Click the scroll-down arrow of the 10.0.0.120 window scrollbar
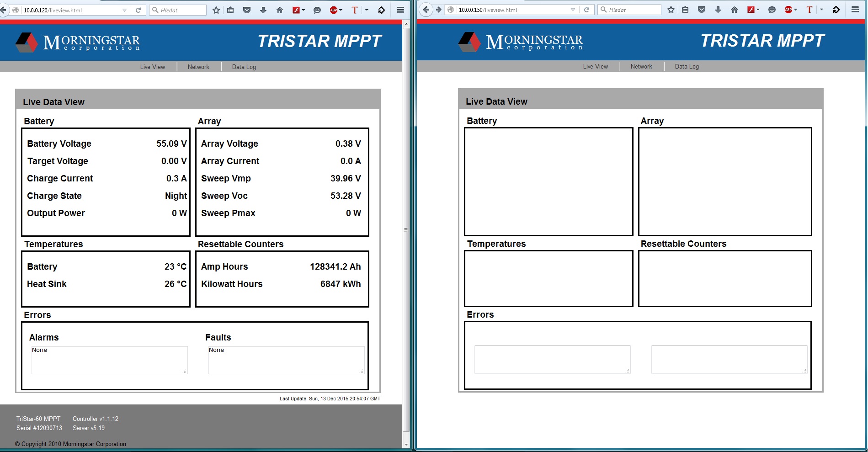Viewport: 868px width, 452px height. click(x=406, y=444)
